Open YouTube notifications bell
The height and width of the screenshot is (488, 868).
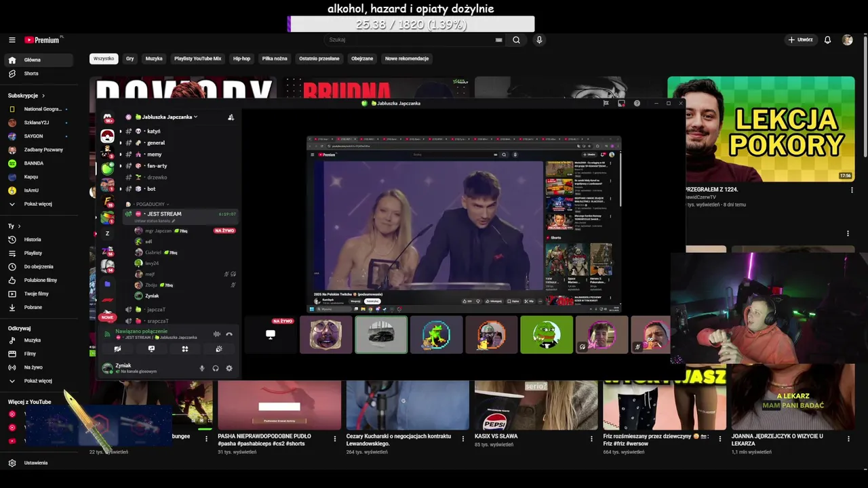[x=827, y=40]
